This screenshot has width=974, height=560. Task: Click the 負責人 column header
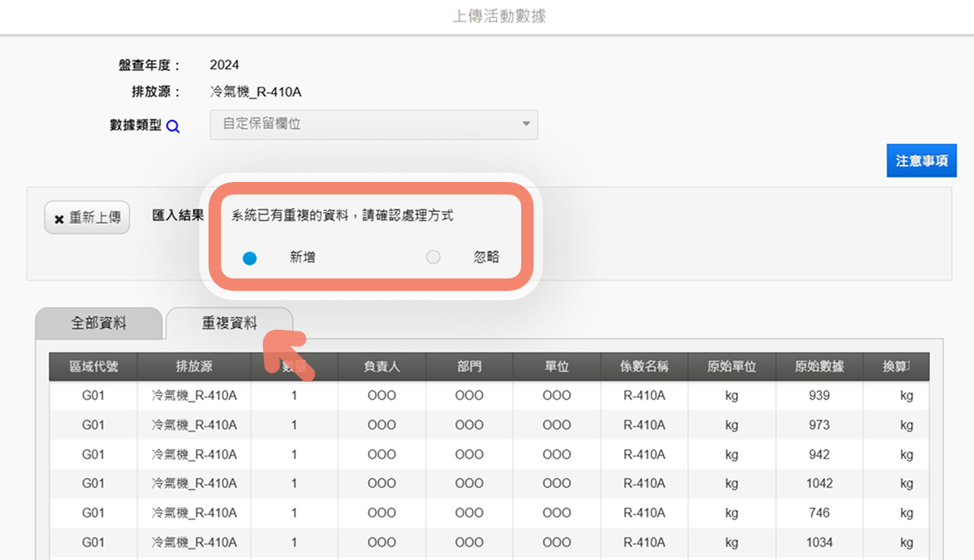pyautogui.click(x=382, y=367)
